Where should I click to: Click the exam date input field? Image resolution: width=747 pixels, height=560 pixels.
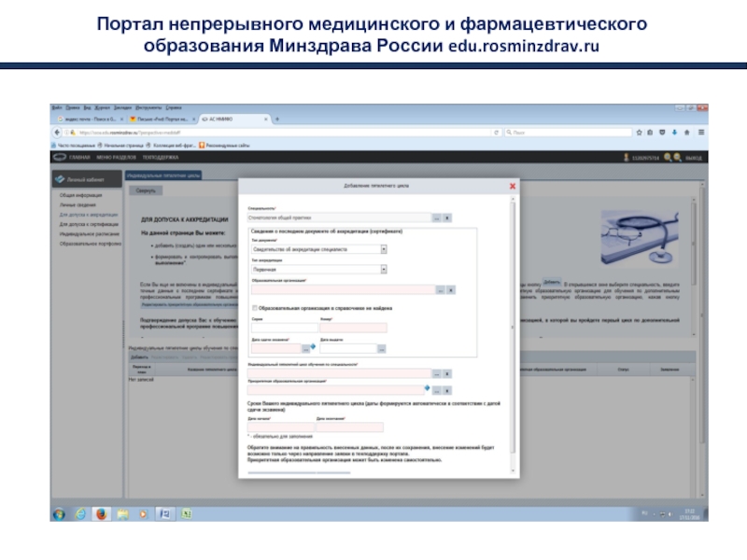pos(276,349)
